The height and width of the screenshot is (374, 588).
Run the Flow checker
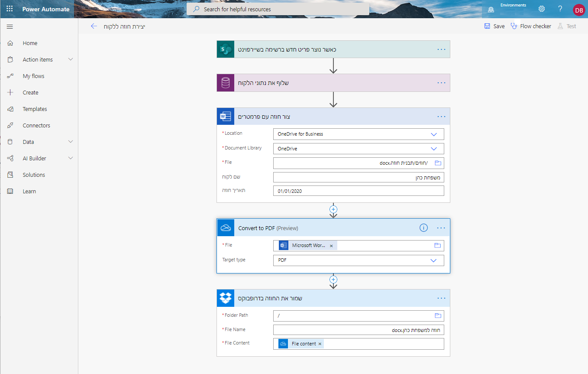pos(531,26)
